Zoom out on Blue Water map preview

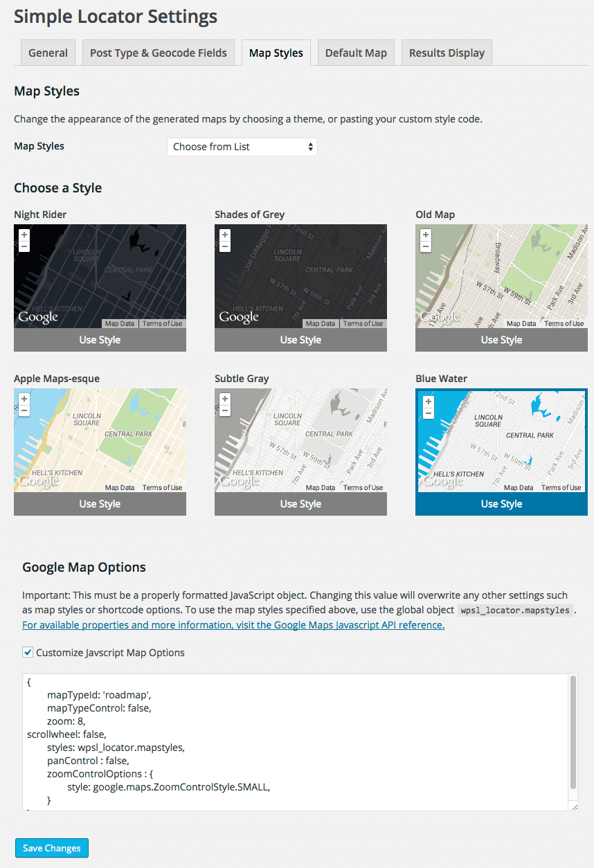[x=429, y=413]
